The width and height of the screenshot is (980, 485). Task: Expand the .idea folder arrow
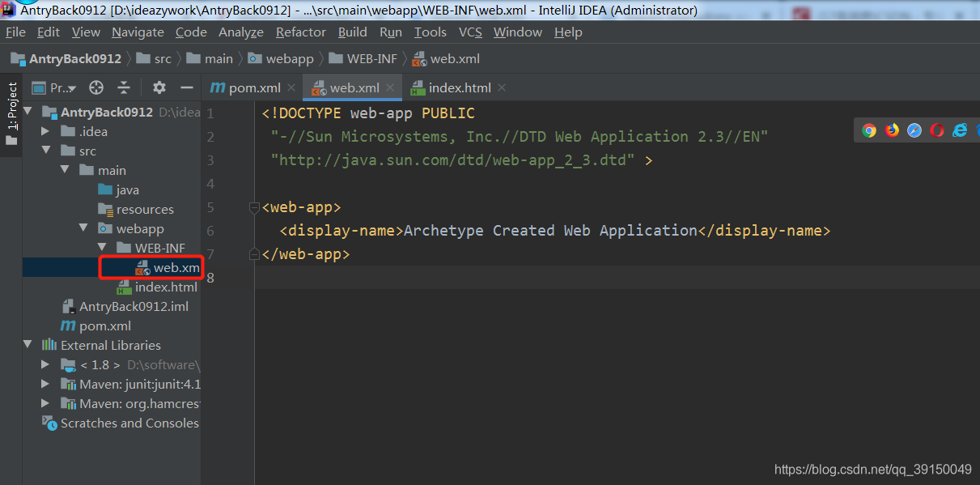[x=46, y=131]
